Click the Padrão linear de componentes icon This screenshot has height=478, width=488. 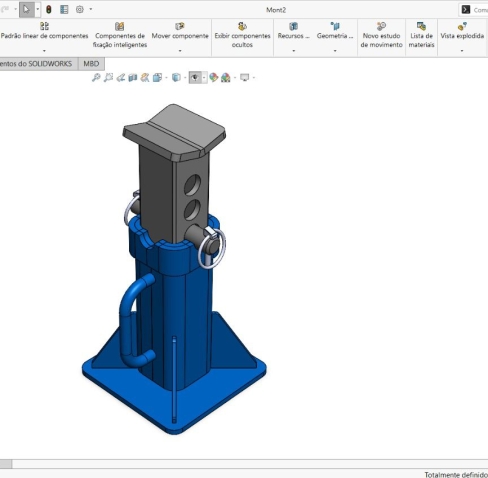point(44,26)
